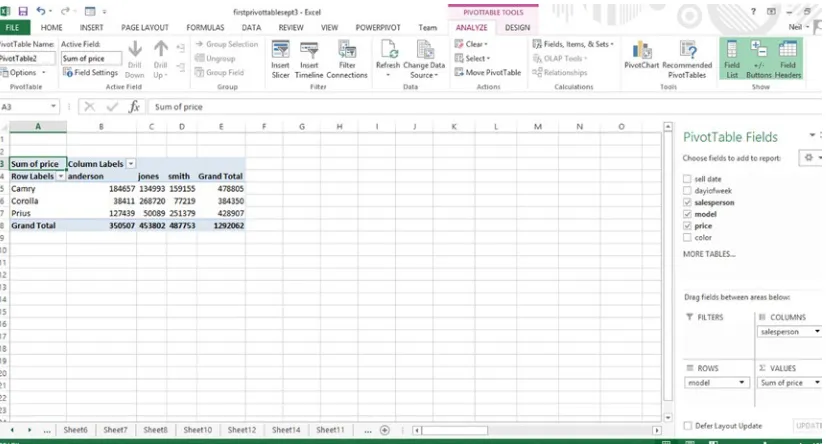The image size is (826, 444).
Task: Select Grand Total value 1292062
Action: pos(221,225)
